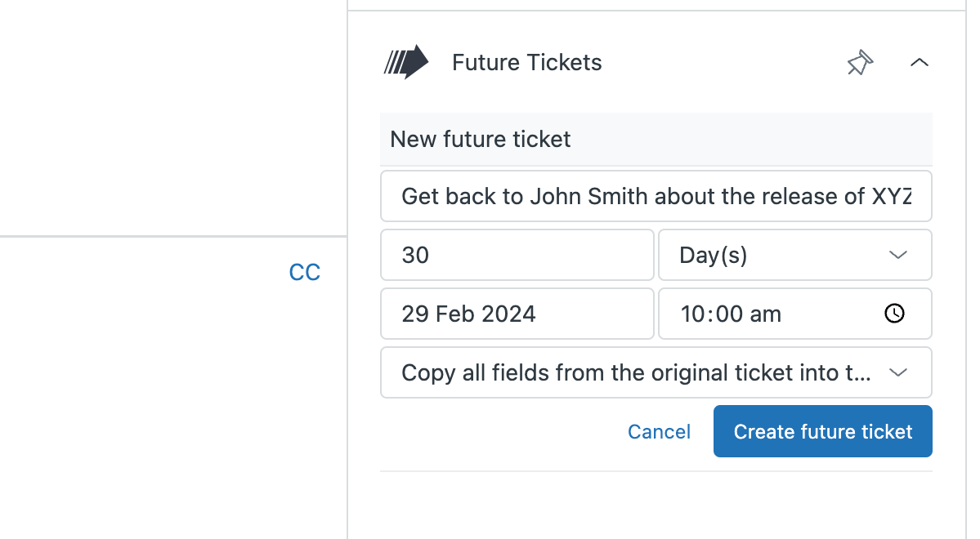Click the Feb month in the date field
The width and height of the screenshot is (980, 539).
[452, 314]
